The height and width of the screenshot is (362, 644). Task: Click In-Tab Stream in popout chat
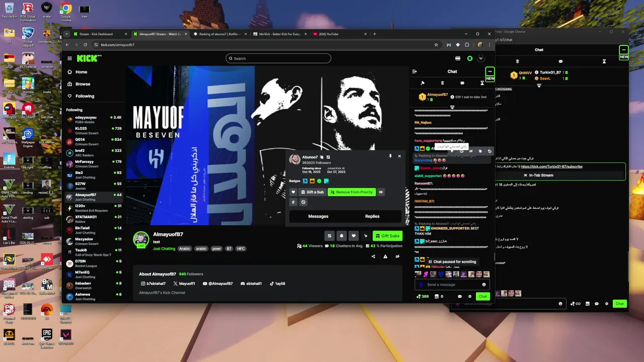(538, 175)
